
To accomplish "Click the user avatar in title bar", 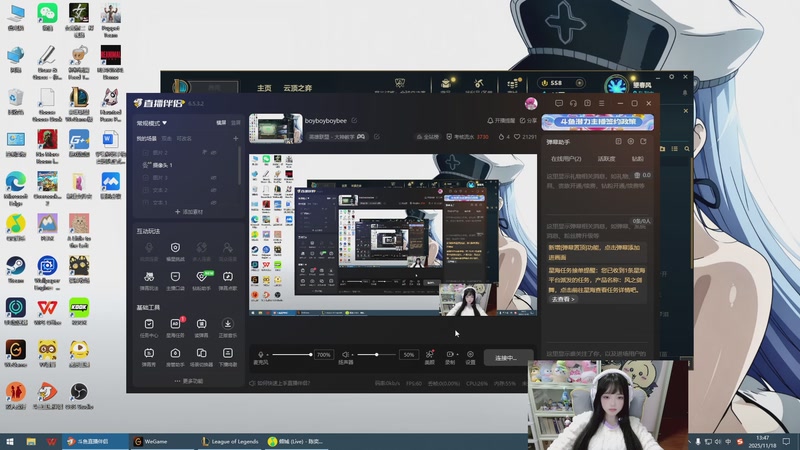I will click(531, 103).
